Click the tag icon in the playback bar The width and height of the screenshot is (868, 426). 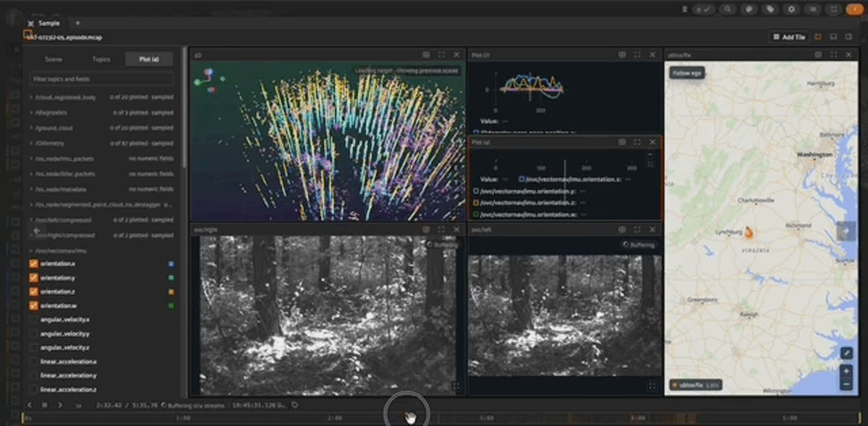pos(295,405)
